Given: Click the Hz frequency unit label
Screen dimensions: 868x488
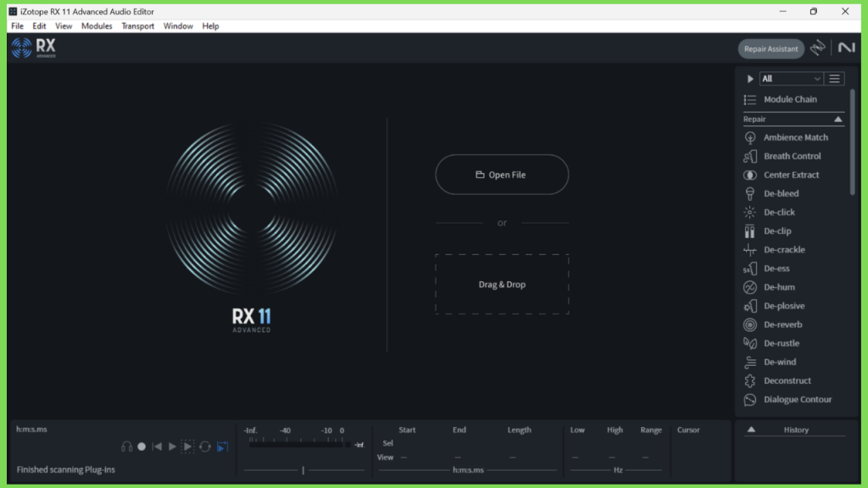Looking at the screenshot, I should point(618,470).
